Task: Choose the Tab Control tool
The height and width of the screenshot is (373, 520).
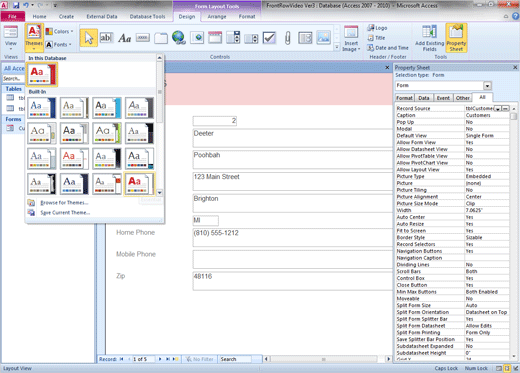Action: [x=161, y=38]
